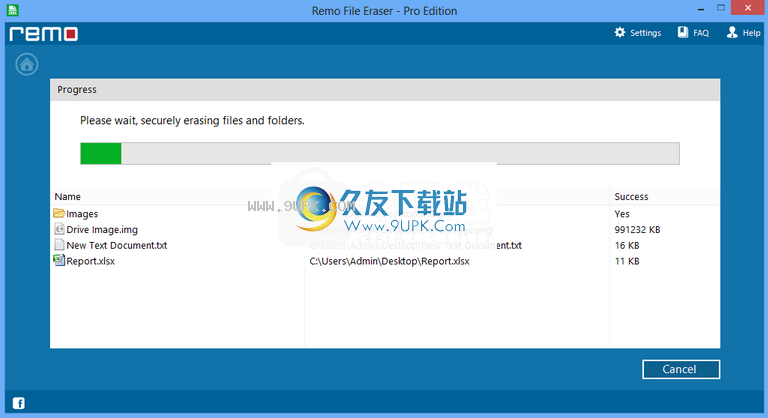Viewport: 768px width, 418px height.
Task: Click the 991232 KB size value
Action: click(x=637, y=229)
